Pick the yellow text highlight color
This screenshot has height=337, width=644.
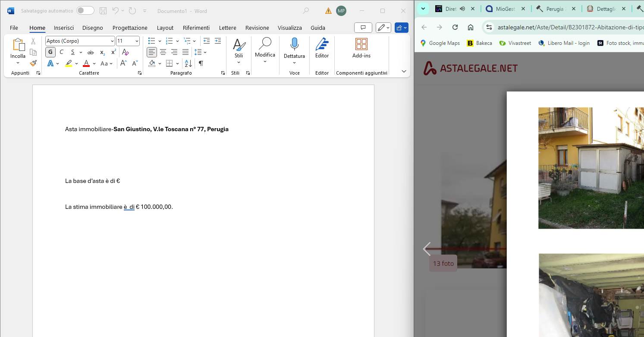click(x=69, y=63)
